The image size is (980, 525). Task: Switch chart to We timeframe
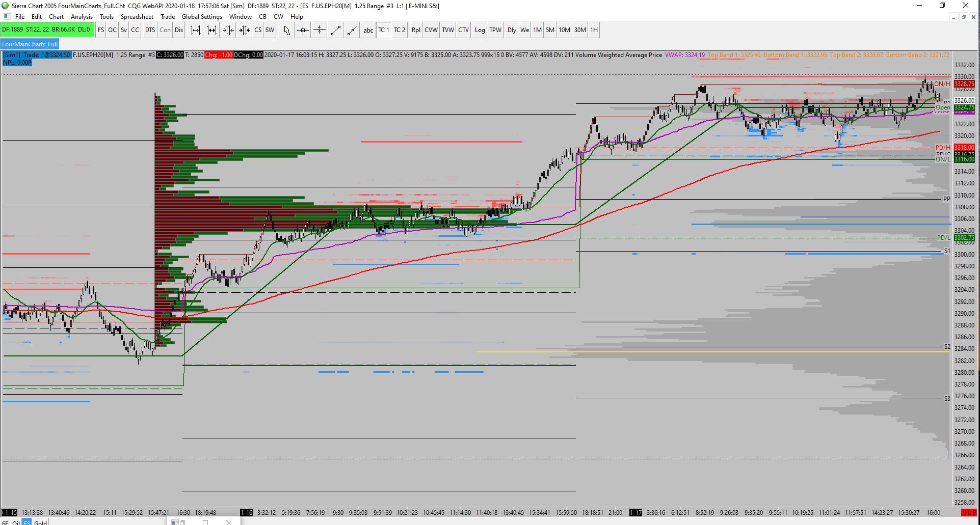tap(525, 30)
